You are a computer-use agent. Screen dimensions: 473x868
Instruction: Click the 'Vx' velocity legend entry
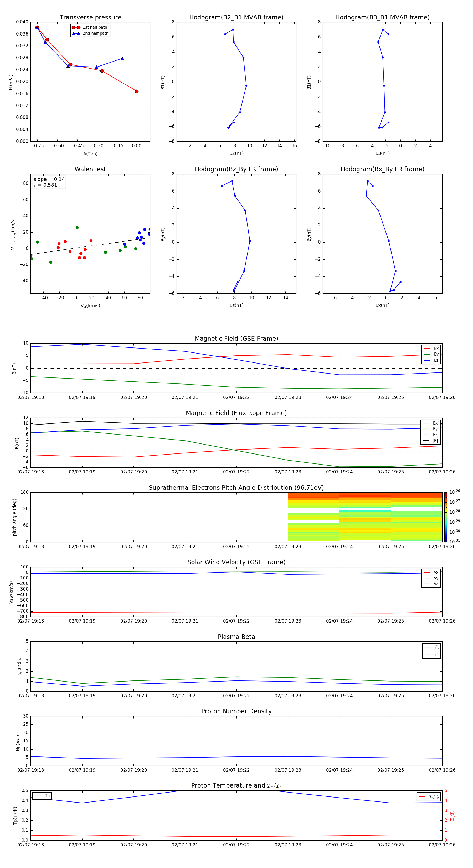pyautogui.click(x=431, y=573)
